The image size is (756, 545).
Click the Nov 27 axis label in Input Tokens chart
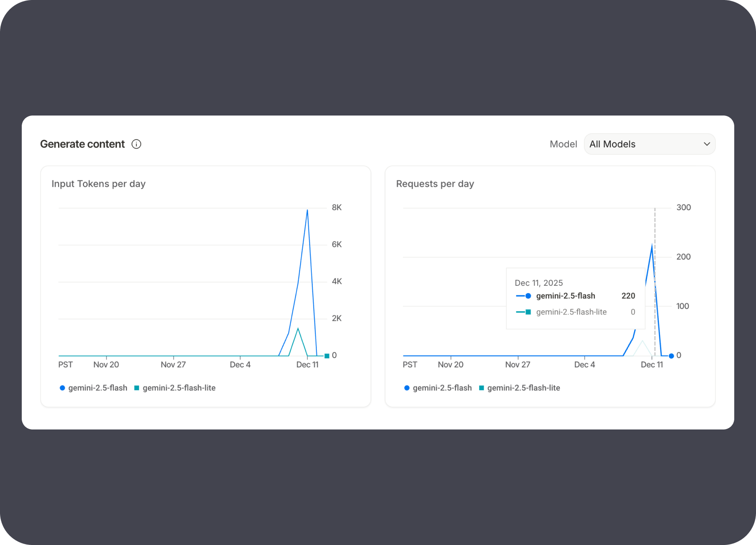coord(173,365)
